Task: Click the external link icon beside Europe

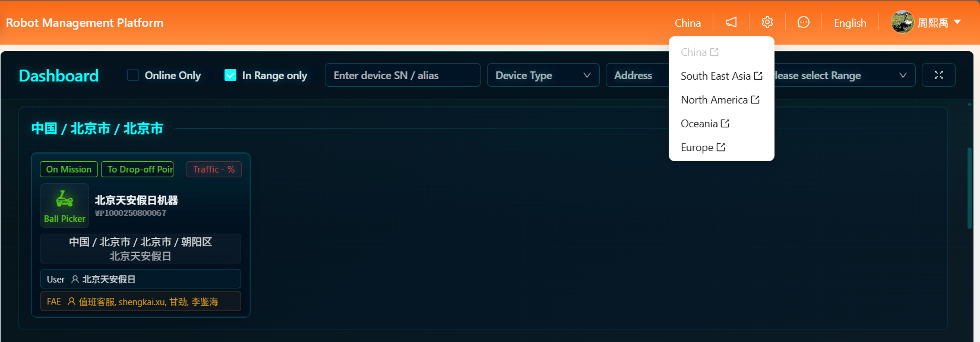Action: click(x=721, y=147)
